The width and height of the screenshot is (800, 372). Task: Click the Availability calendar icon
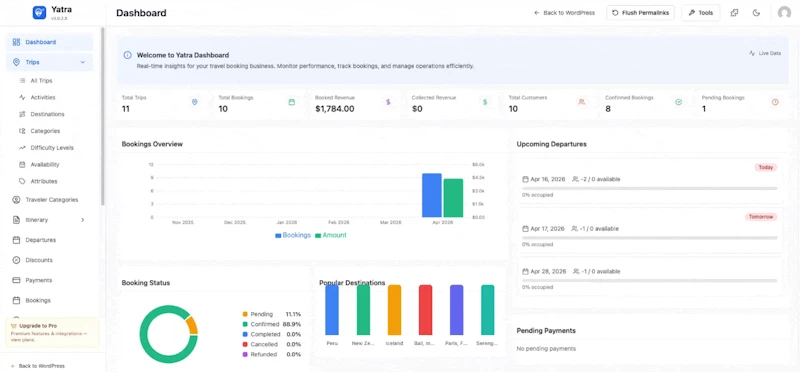[22, 165]
